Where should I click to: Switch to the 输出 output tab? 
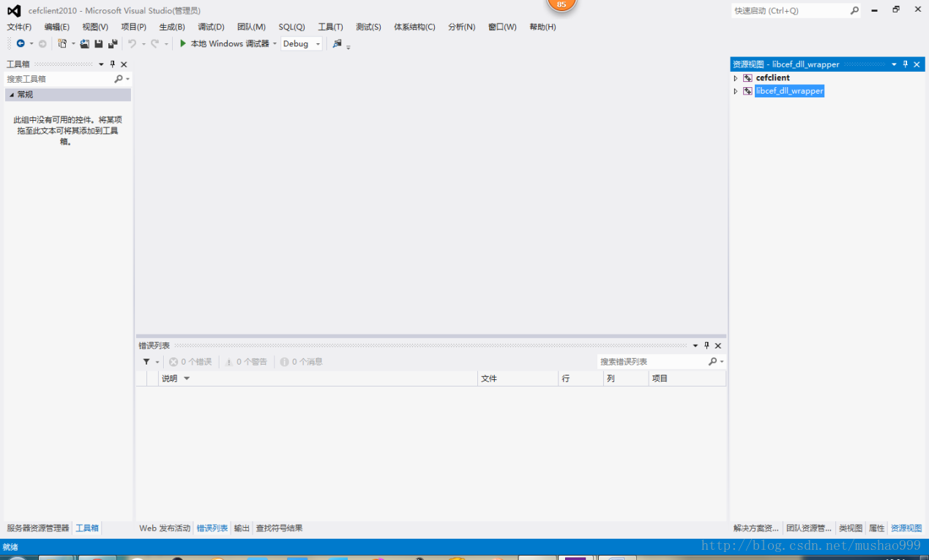click(242, 528)
